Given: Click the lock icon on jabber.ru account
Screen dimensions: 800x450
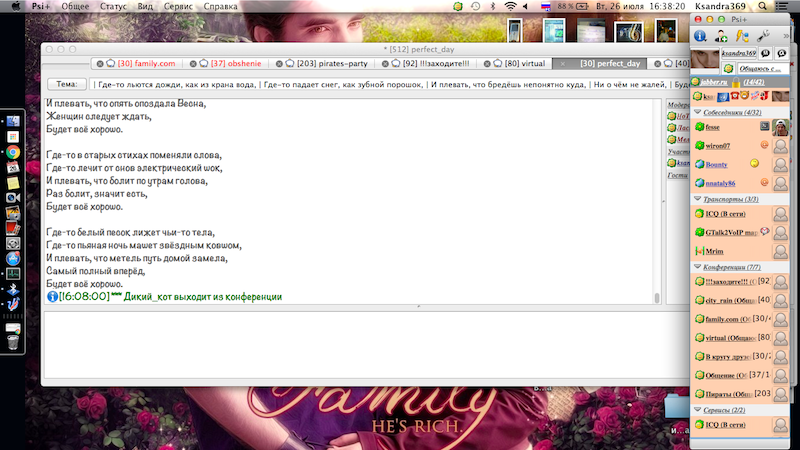Looking at the screenshot, I should click(735, 82).
